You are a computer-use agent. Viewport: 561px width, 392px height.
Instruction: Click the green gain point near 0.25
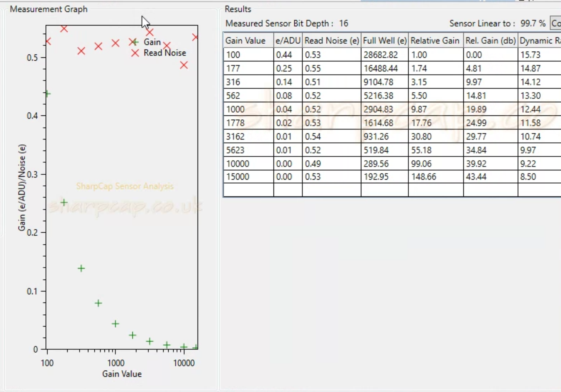(64, 202)
